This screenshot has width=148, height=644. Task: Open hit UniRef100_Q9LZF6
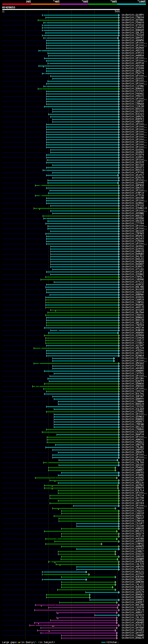coord(133,33)
